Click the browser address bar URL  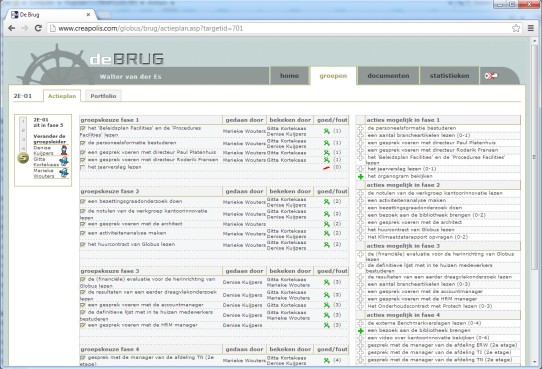click(x=151, y=28)
